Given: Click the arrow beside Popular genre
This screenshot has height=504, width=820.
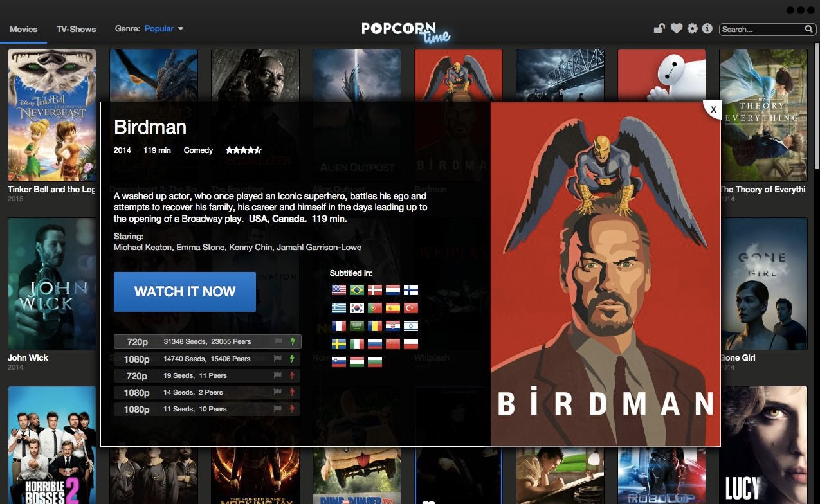Looking at the screenshot, I should (181, 29).
